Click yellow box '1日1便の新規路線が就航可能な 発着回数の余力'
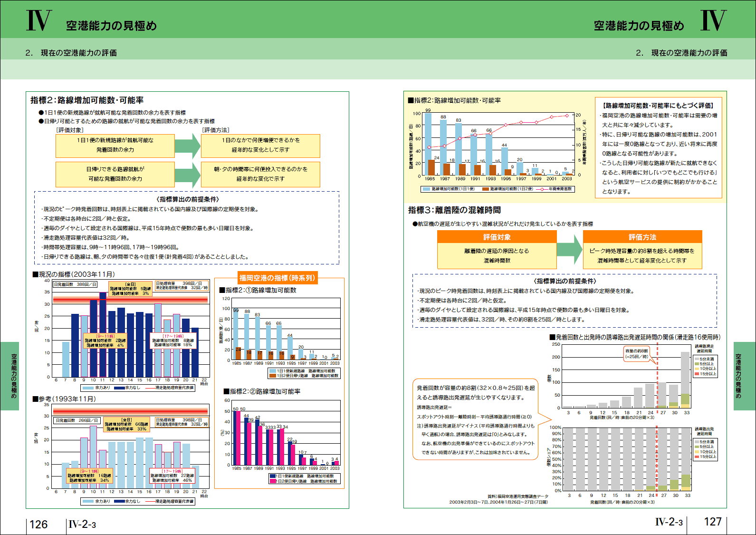This screenshot has height=535, width=756. tap(115, 146)
